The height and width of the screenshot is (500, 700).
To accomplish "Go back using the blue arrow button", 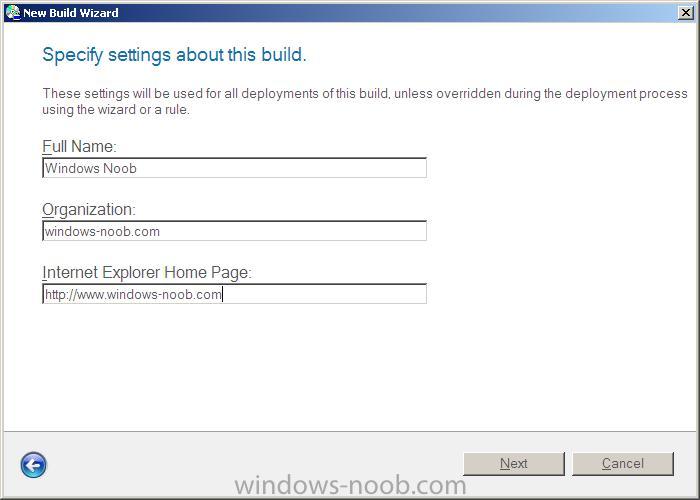I will tap(33, 465).
